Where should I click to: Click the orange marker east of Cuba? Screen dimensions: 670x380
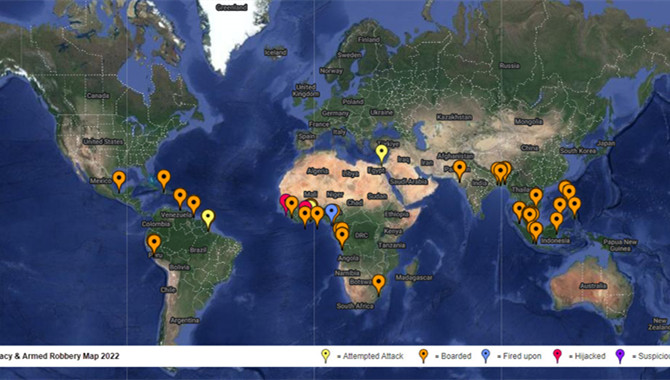164,178
